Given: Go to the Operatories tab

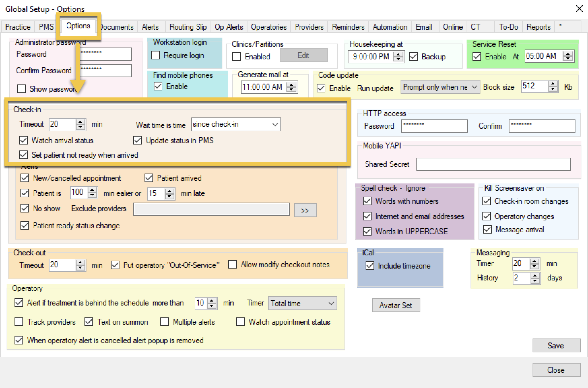Looking at the screenshot, I should [x=269, y=27].
